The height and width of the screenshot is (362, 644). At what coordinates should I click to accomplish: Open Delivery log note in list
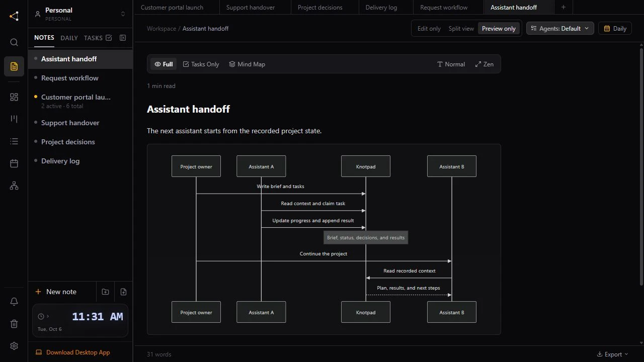click(x=80, y=161)
